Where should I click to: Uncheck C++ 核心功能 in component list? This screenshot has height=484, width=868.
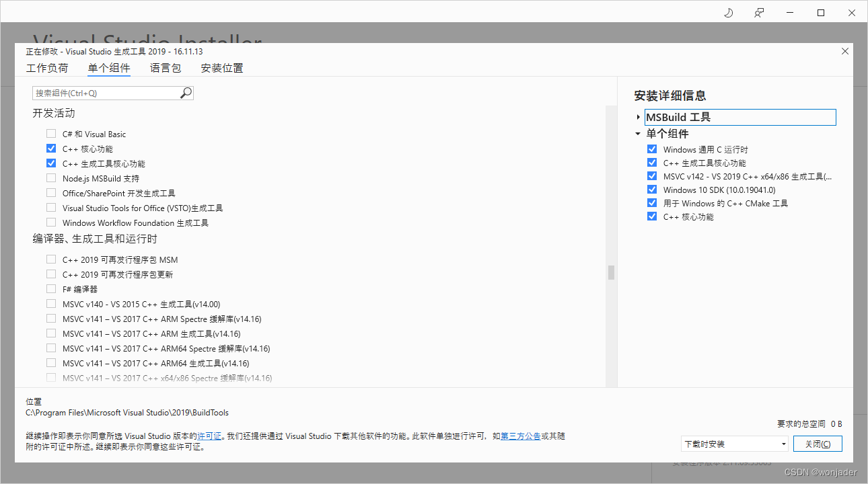(x=51, y=149)
